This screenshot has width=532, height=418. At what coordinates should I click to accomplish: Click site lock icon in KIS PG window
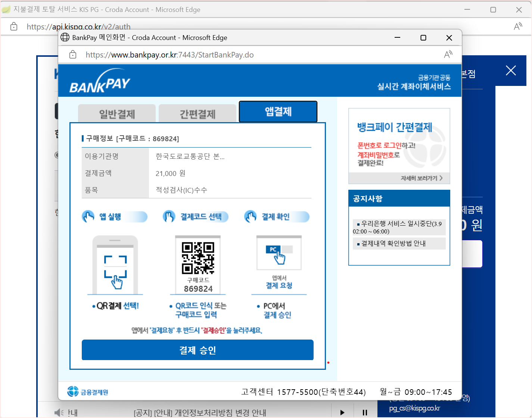coord(14,27)
